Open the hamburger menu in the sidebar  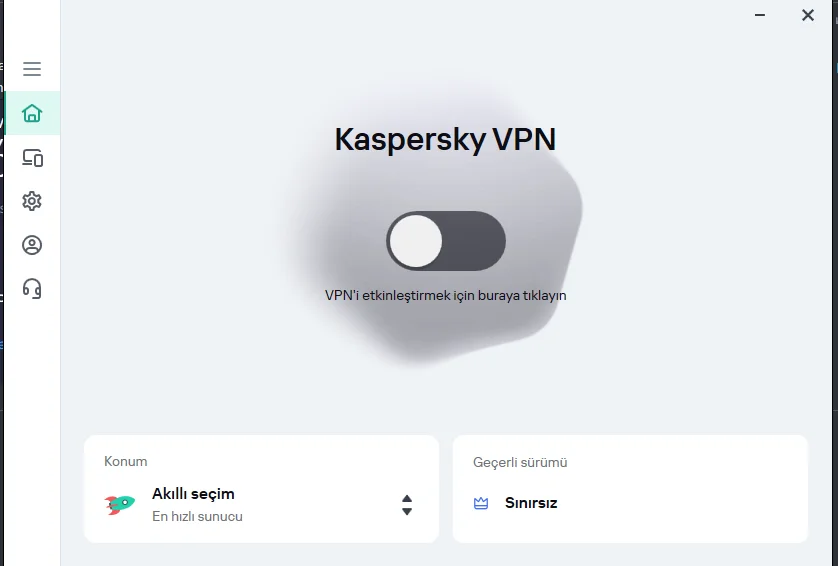32,69
